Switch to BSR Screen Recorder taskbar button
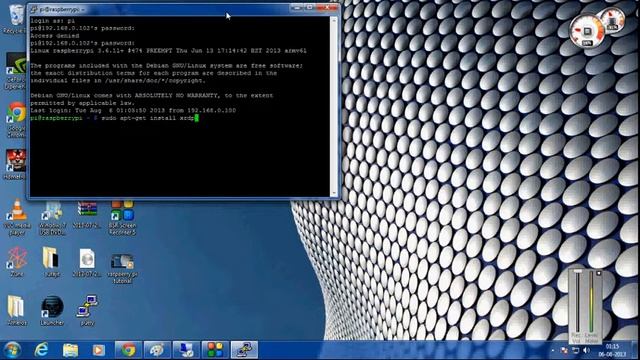This screenshot has width=640, height=360. 215,350
